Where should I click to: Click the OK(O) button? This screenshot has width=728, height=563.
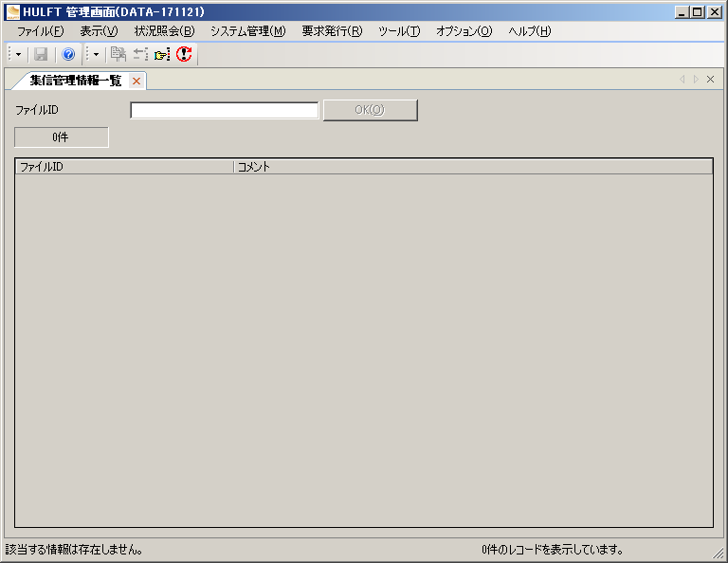coord(371,110)
